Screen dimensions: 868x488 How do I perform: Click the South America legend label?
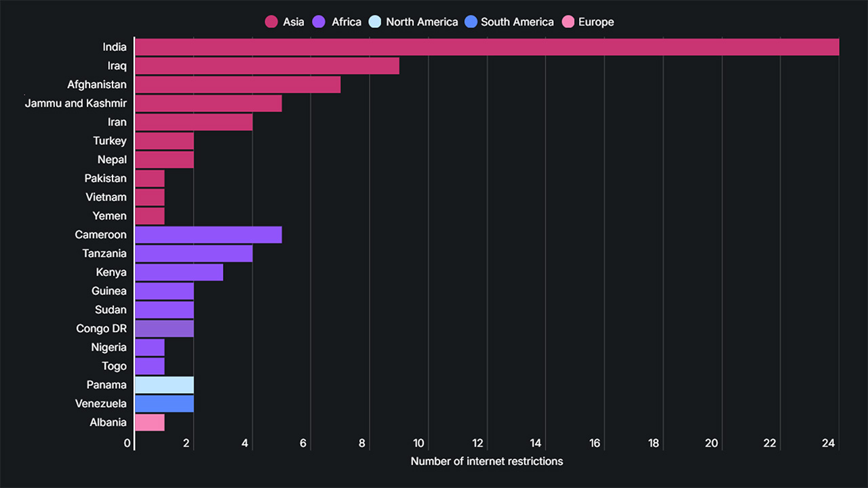pyautogui.click(x=519, y=22)
